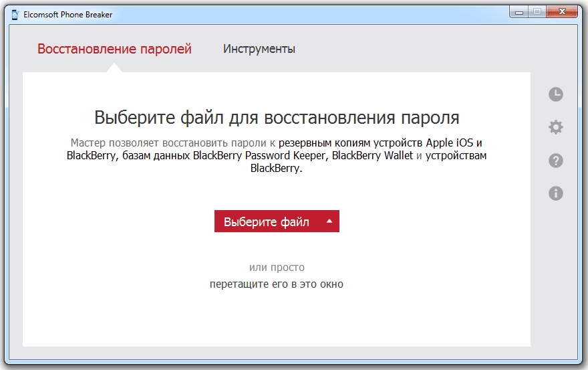Open the history clock icon in sidebar
The width and height of the screenshot is (588, 370).
point(556,94)
